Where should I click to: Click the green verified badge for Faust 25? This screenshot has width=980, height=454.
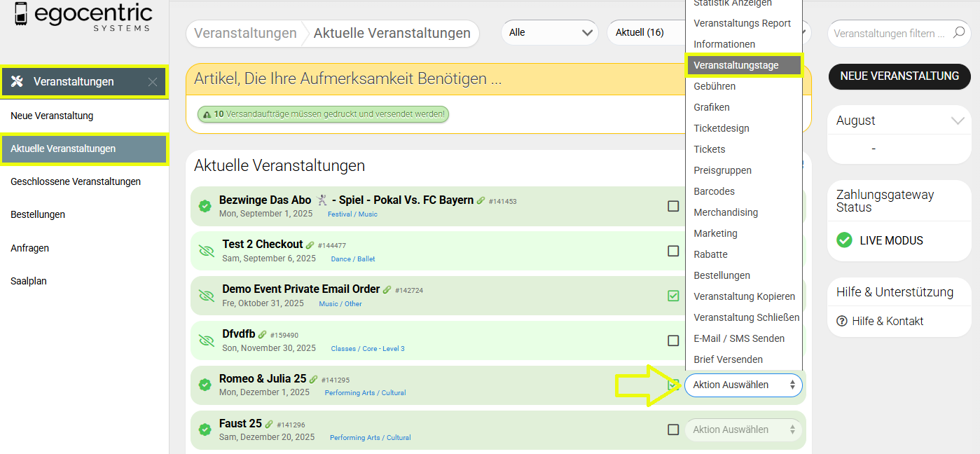click(205, 429)
